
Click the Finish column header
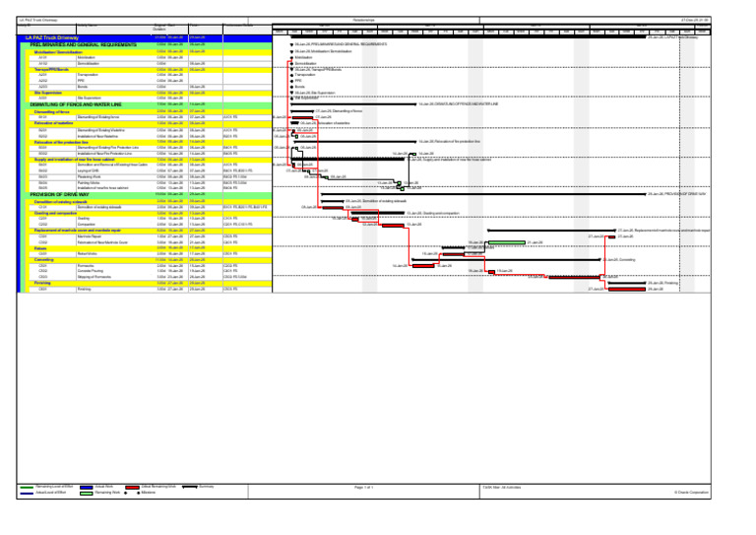pyautogui.click(x=193, y=26)
